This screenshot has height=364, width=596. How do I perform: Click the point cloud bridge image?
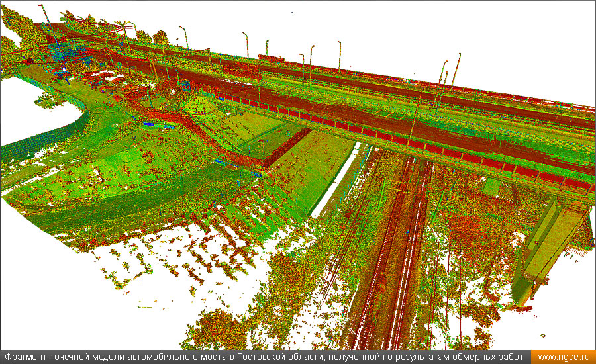click(x=298, y=175)
